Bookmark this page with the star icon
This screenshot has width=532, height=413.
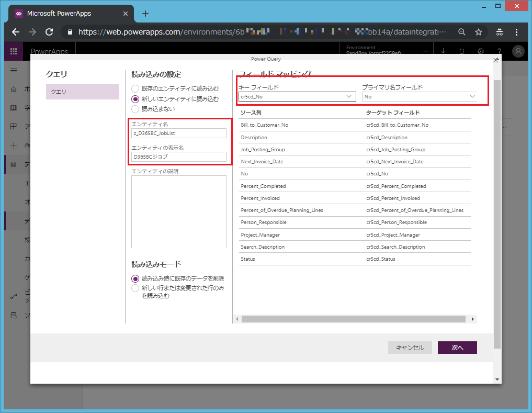coord(479,32)
